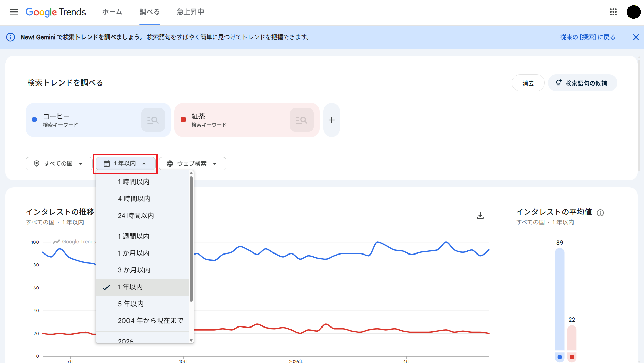Expand the ウェブ検索 search type dropdown
Screen dimensions: 644x363
[192, 164]
